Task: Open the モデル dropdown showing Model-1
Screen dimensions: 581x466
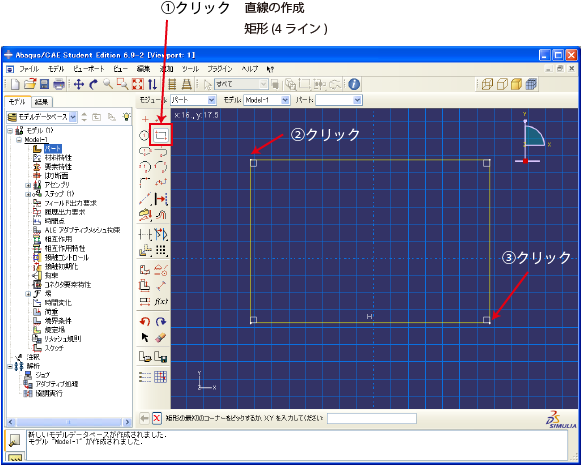Action: tap(266, 100)
